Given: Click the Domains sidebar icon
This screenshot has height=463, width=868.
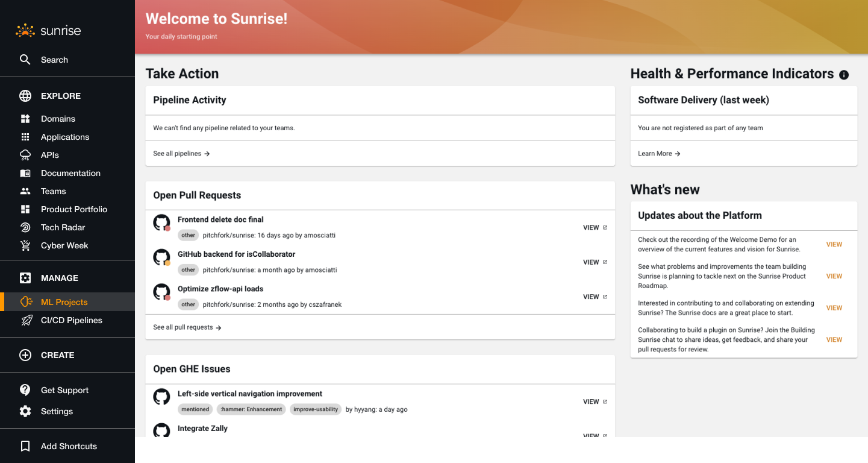Looking at the screenshot, I should click(x=25, y=119).
